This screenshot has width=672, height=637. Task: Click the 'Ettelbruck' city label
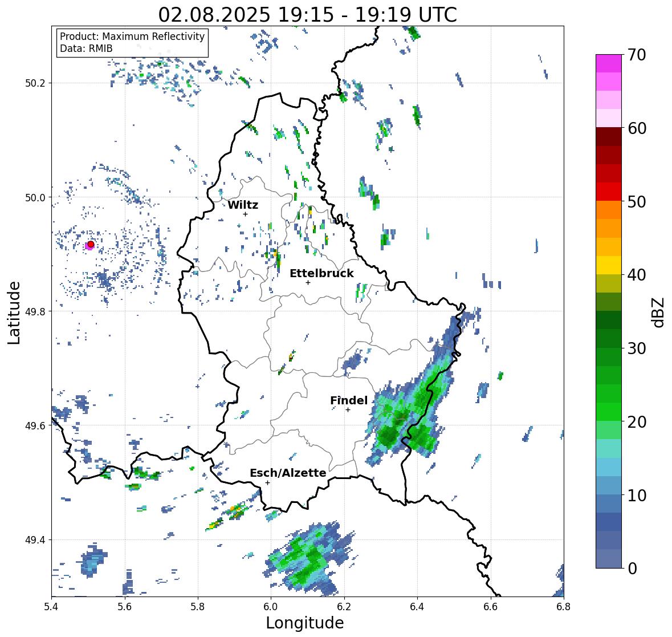(x=321, y=274)
